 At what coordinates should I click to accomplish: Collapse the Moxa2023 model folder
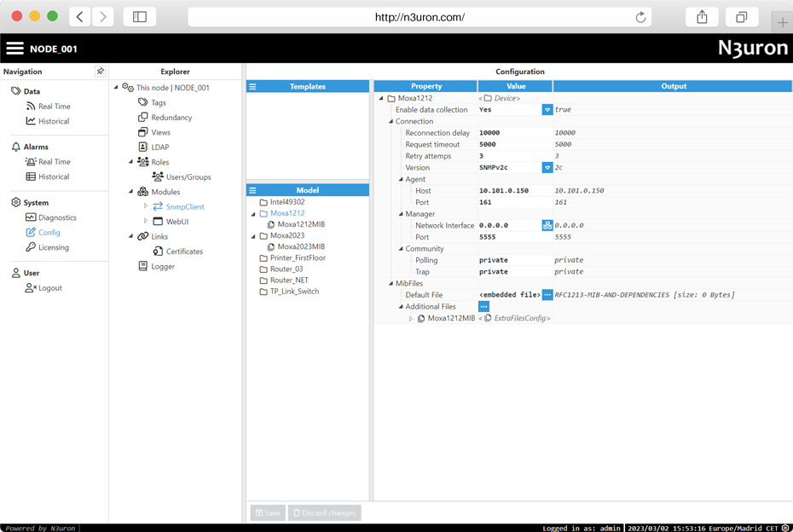point(253,236)
